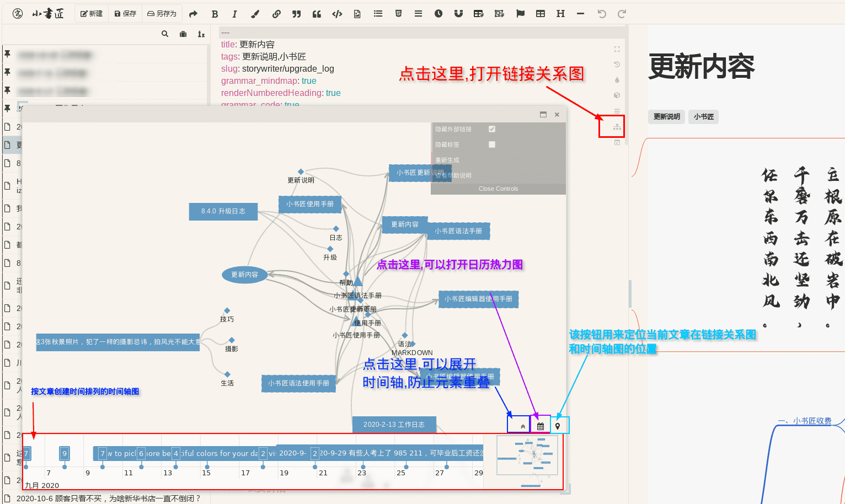Click the share arrow toolbar icon
Viewport: 845px width, 504px height.
(x=193, y=14)
